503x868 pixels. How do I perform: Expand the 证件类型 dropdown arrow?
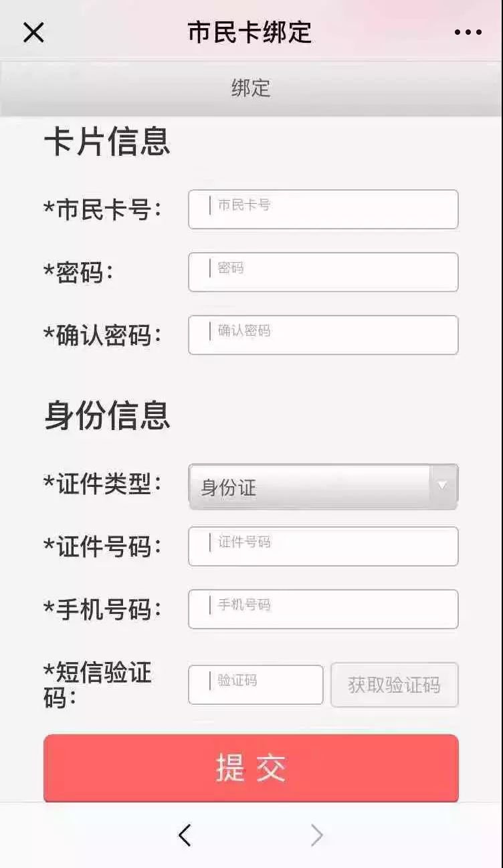pyautogui.click(x=442, y=486)
